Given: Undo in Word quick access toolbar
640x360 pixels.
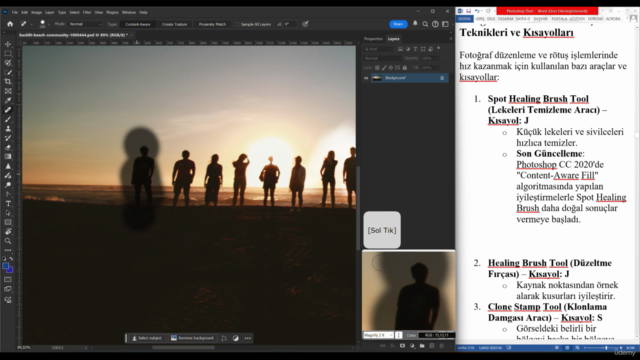Looking at the screenshot, I should (477, 11).
